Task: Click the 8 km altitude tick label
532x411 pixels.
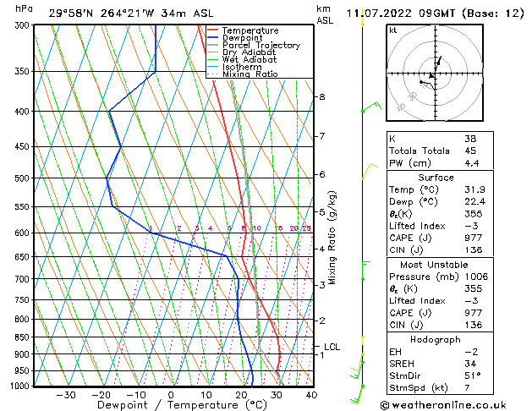Action: 322,97
